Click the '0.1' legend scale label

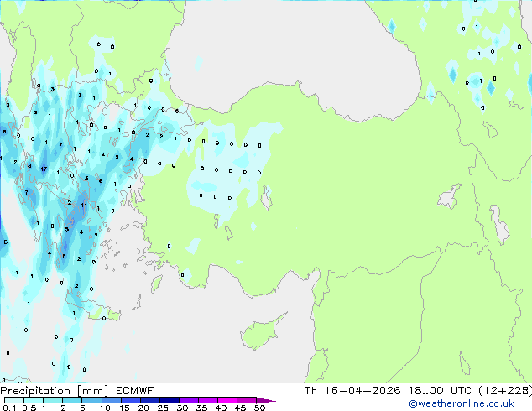pos(9,408)
